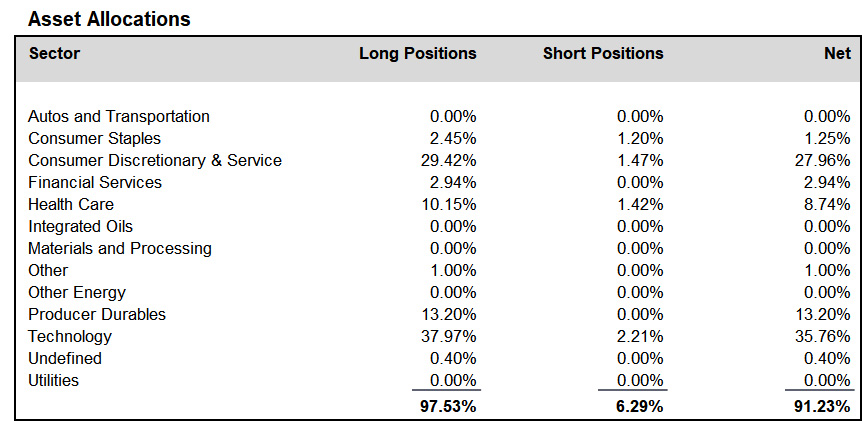The image size is (862, 421).
Task: Click Technology long position value 37.97%
Action: [449, 336]
